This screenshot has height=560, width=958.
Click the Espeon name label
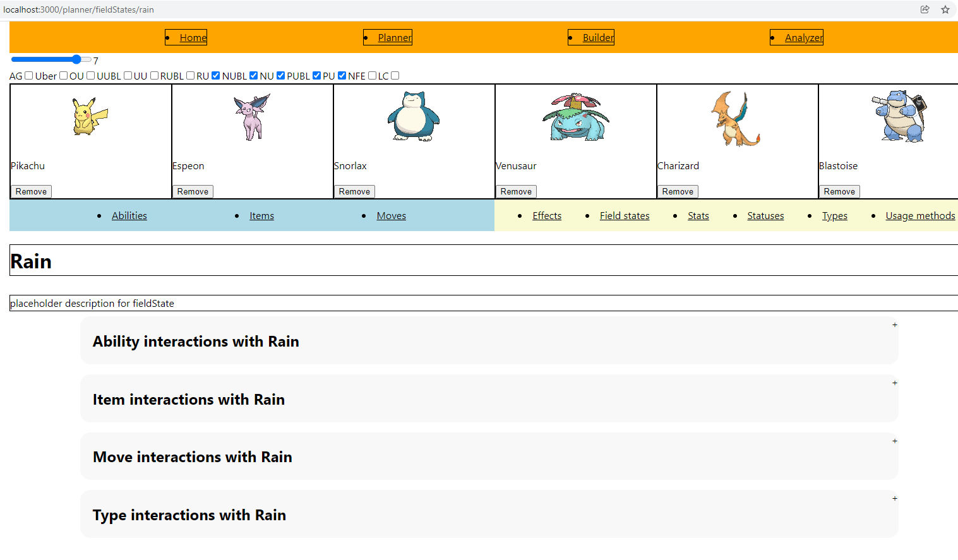tap(188, 166)
